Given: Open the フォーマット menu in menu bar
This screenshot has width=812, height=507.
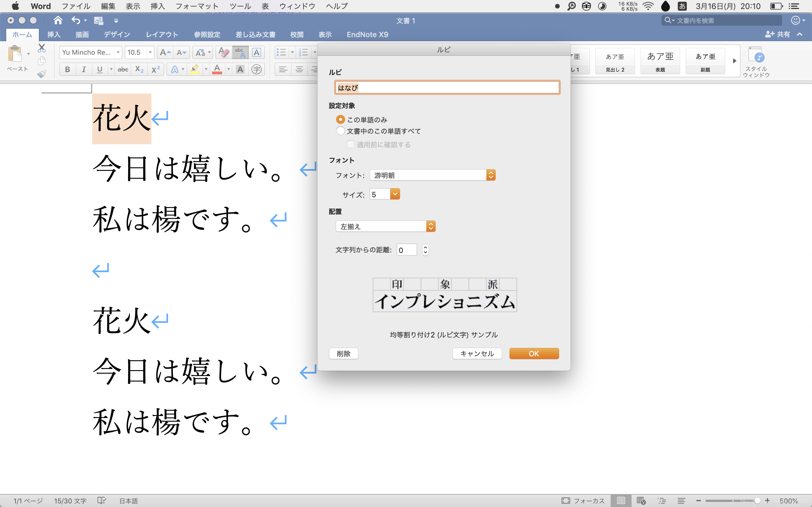Looking at the screenshot, I should pyautogui.click(x=197, y=6).
